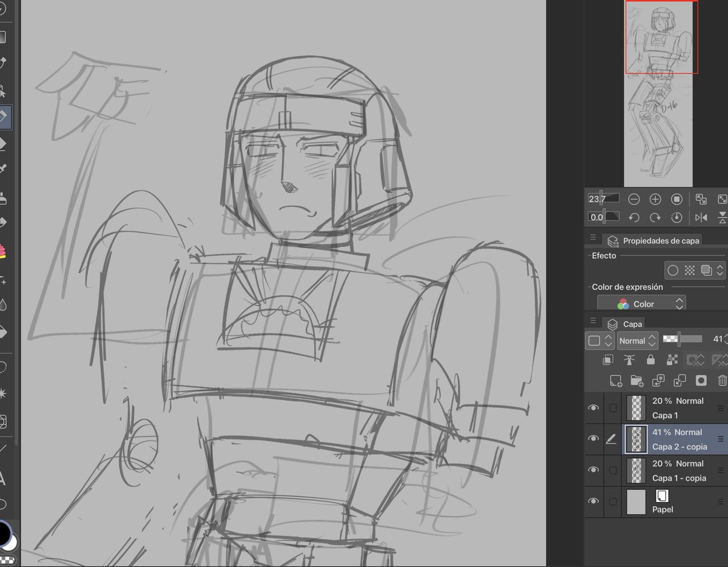Hide the Capa 1 - copia layer
The width and height of the screenshot is (728, 567).
coord(593,470)
